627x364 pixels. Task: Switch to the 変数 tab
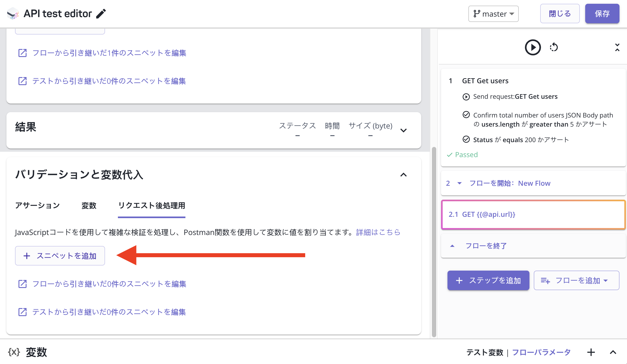(x=89, y=206)
